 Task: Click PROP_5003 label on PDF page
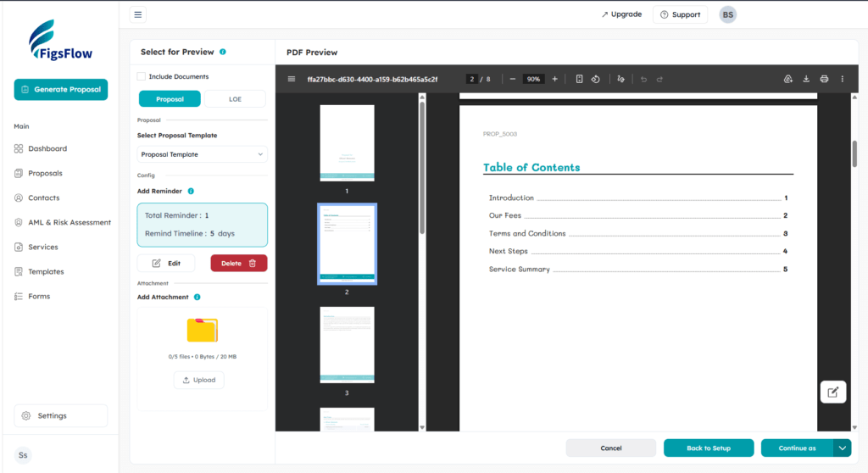click(x=500, y=134)
